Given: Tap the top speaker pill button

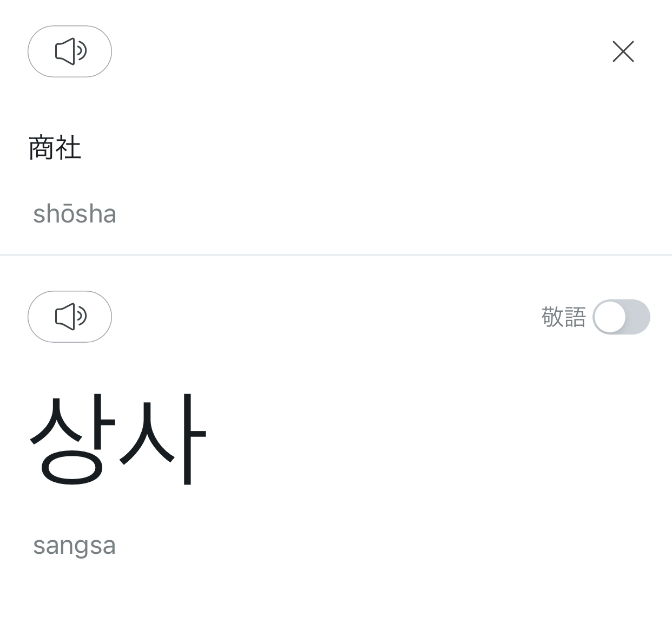Looking at the screenshot, I should [x=70, y=51].
